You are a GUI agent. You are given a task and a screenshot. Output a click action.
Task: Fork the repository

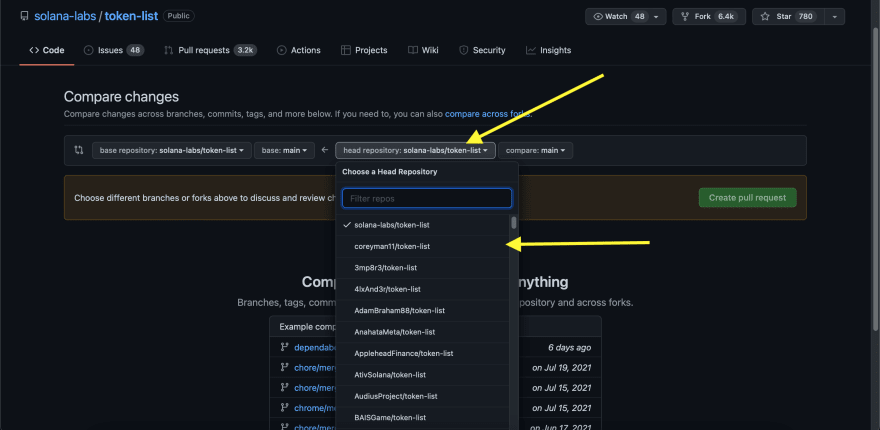[709, 16]
